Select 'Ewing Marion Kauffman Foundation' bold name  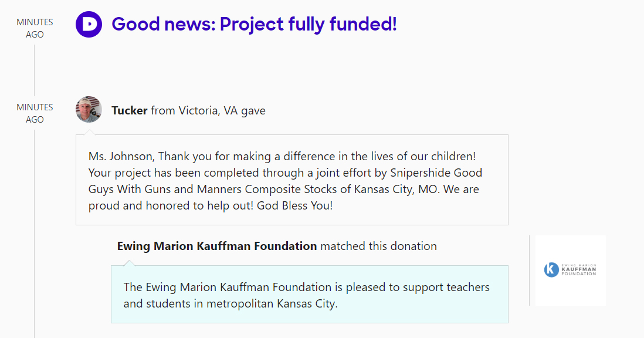[x=217, y=246]
